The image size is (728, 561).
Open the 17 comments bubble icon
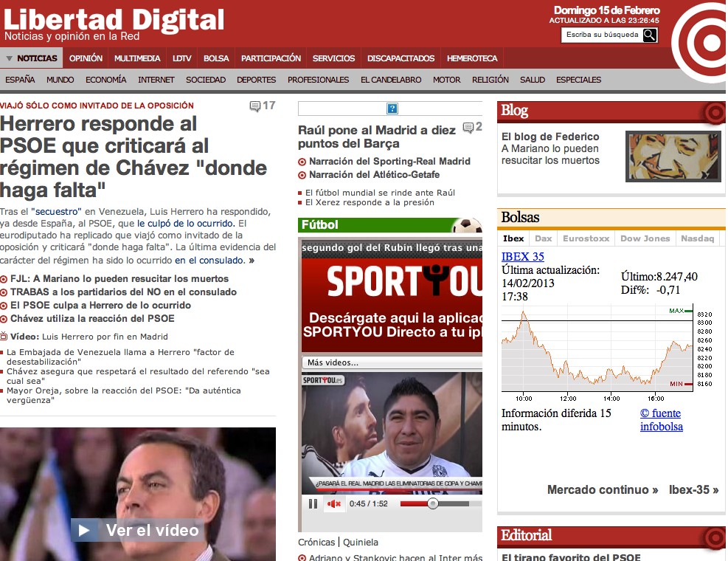coord(255,106)
